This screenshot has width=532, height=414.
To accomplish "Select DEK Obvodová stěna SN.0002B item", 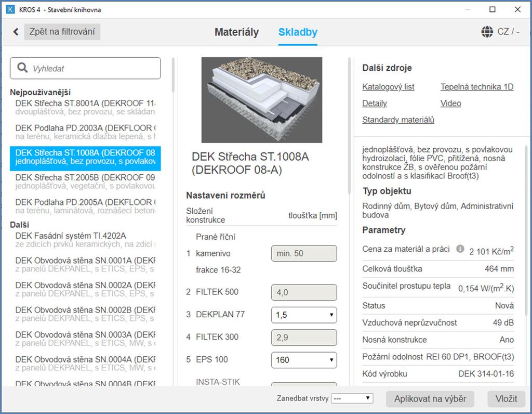I will click(86, 314).
